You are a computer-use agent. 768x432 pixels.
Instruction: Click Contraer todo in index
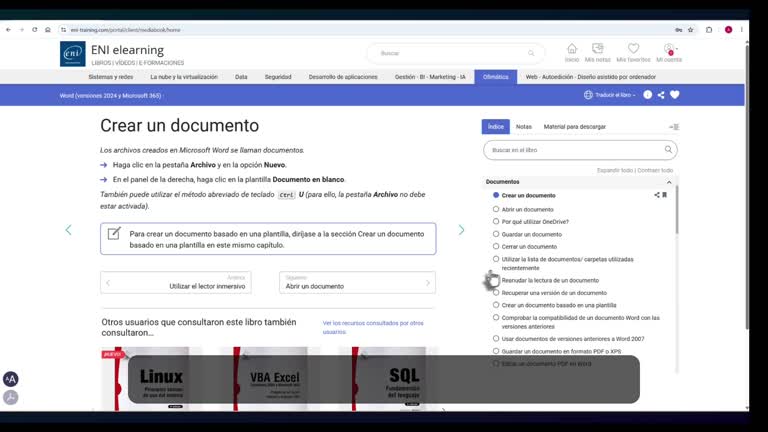click(x=655, y=170)
